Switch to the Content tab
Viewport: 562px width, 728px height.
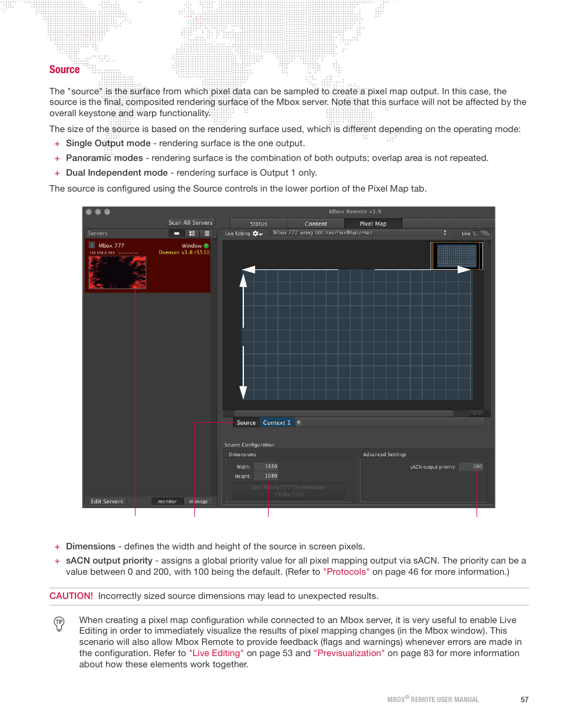tap(316, 224)
